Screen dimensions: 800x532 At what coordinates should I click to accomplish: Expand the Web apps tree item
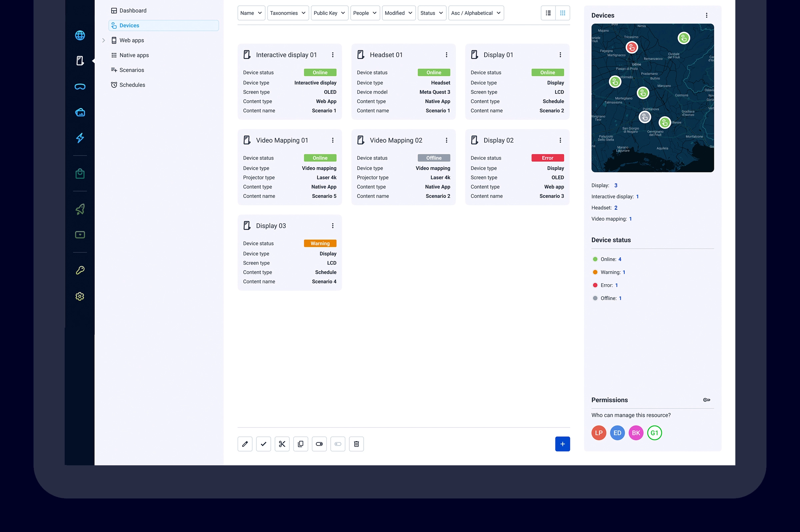pos(104,40)
